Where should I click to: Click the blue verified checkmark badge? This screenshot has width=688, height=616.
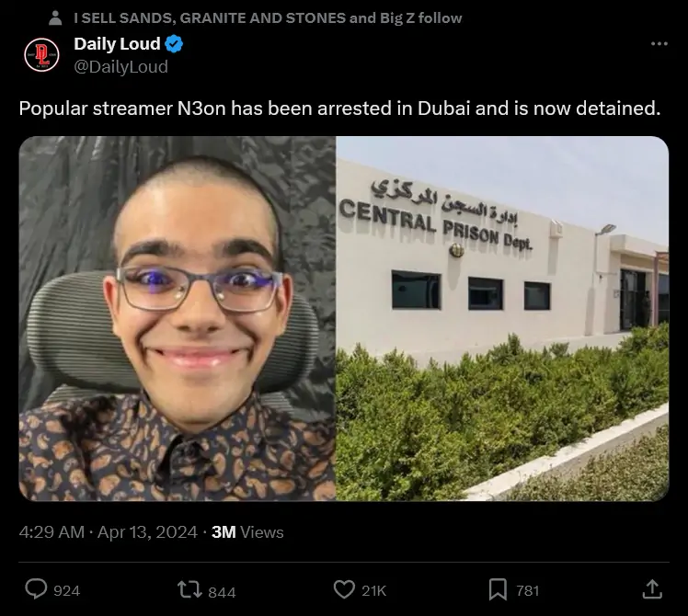174,44
